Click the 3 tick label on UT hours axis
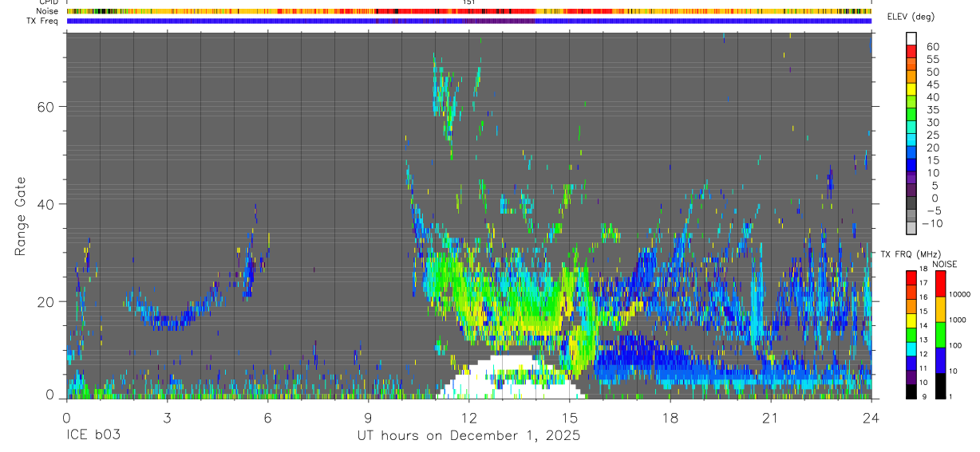 point(167,417)
